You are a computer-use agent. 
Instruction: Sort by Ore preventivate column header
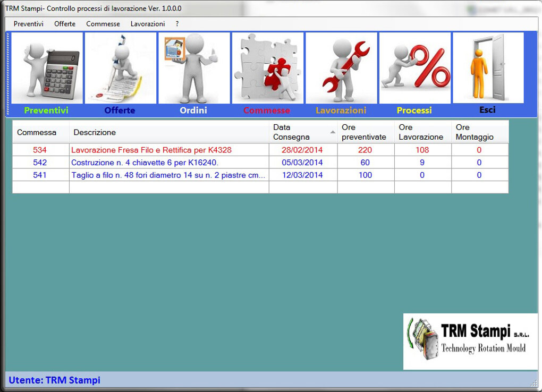tap(366, 132)
